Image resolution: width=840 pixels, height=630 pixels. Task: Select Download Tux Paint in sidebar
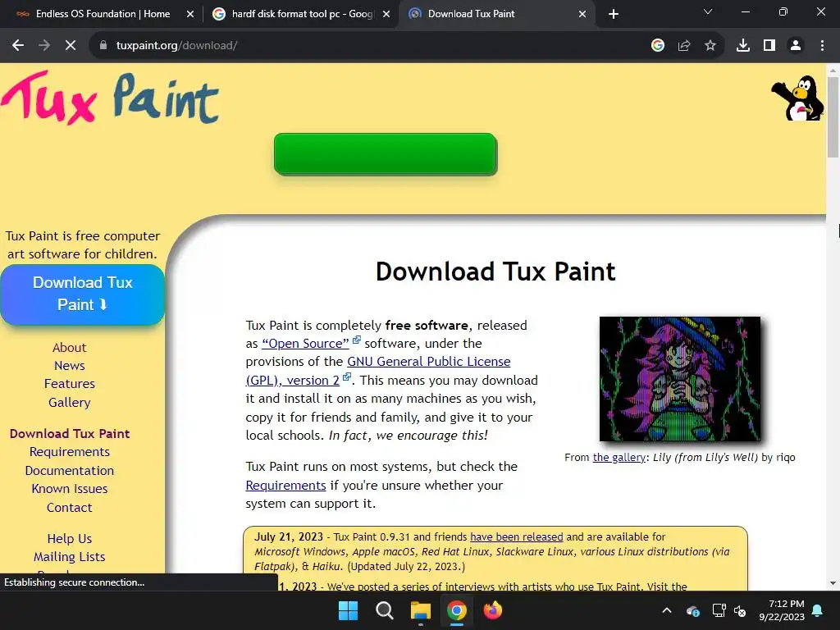pyautogui.click(x=70, y=434)
